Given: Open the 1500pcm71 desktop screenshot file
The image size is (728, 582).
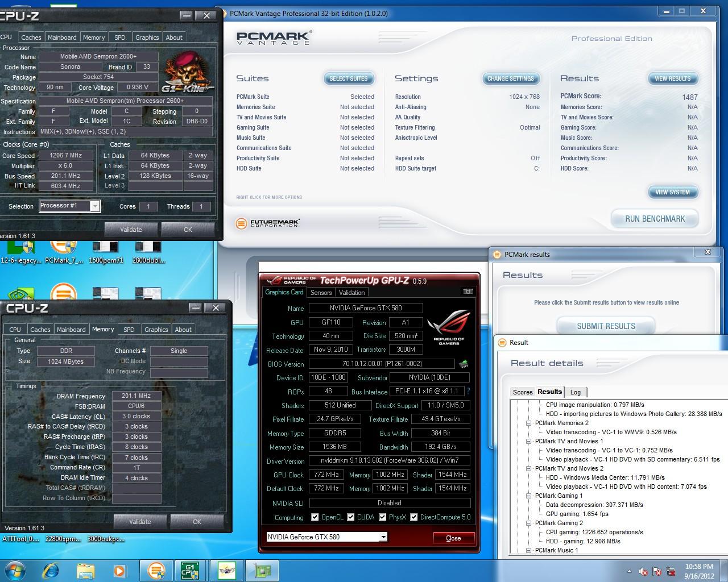Looking at the screenshot, I should point(106,252).
